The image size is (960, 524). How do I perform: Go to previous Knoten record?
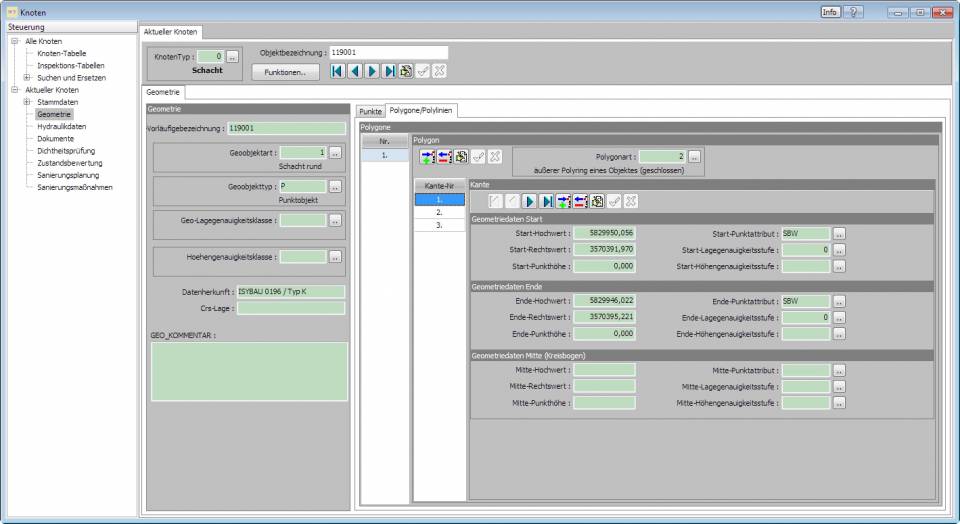(354, 71)
